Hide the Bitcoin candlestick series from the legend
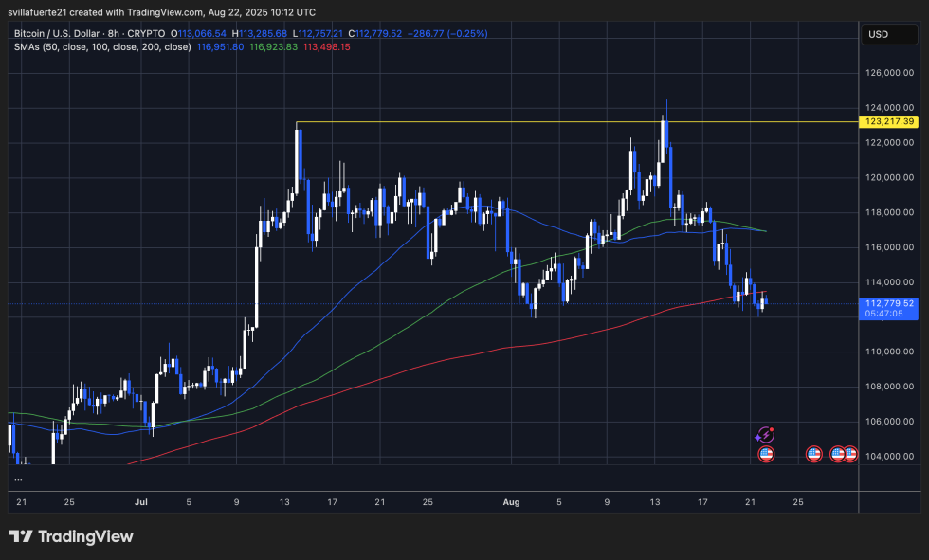Viewport: 929px width, 560px height. tap(57, 32)
